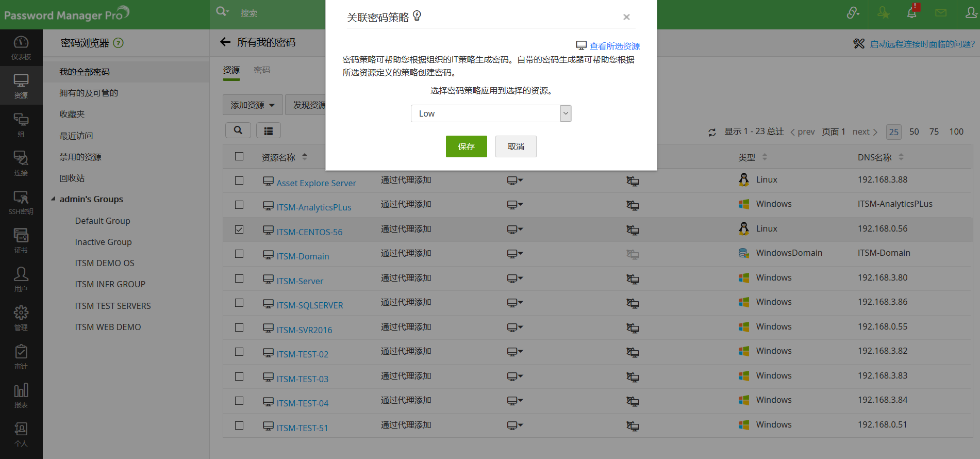Click the magnifier search button above table
Image resolution: width=980 pixels, height=459 pixels.
(238, 130)
